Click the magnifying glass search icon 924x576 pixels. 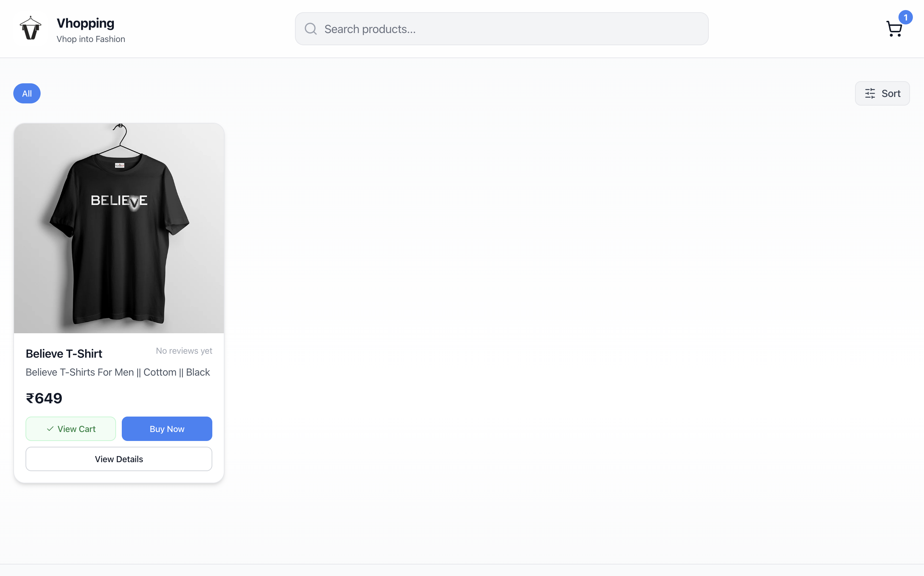click(310, 28)
